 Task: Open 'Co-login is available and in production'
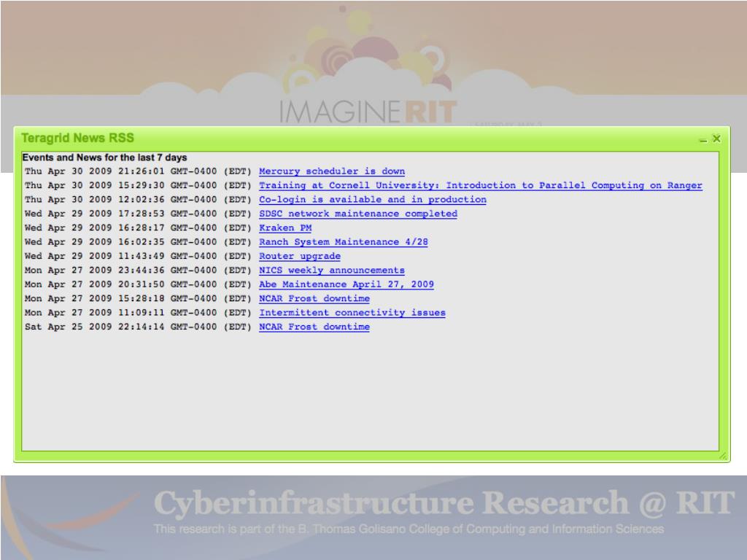[x=373, y=200]
